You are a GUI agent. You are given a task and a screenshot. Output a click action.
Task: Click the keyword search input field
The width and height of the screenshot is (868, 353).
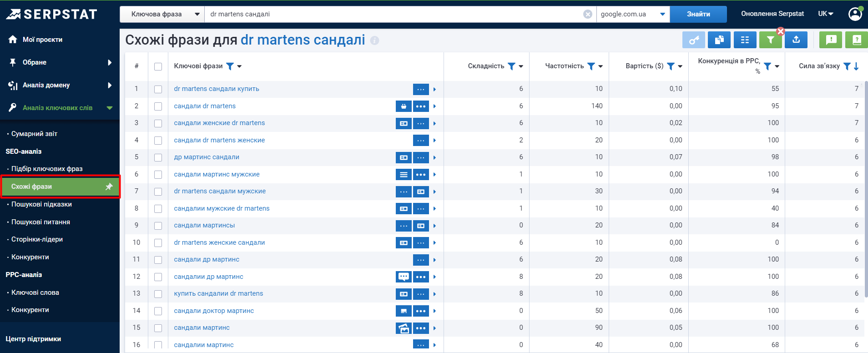[x=394, y=14]
